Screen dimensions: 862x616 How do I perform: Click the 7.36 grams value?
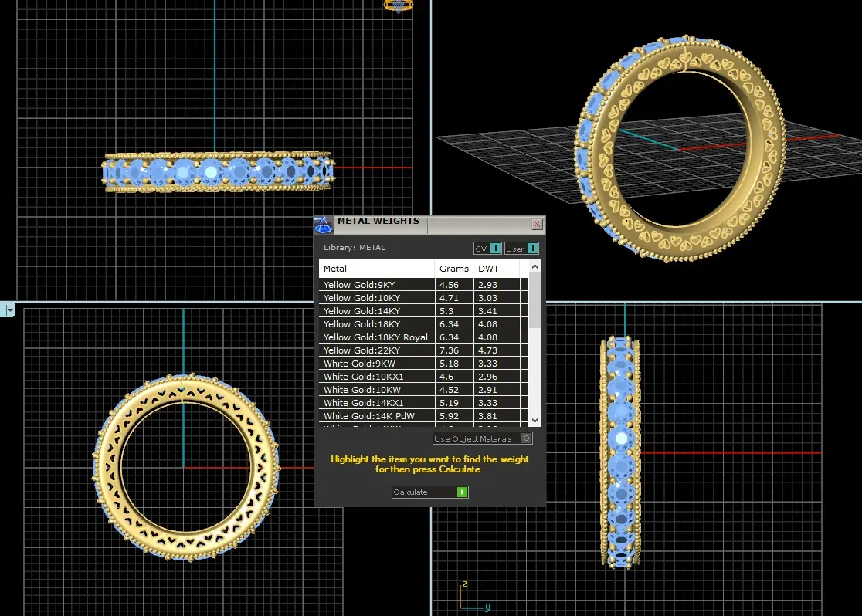[x=449, y=350]
